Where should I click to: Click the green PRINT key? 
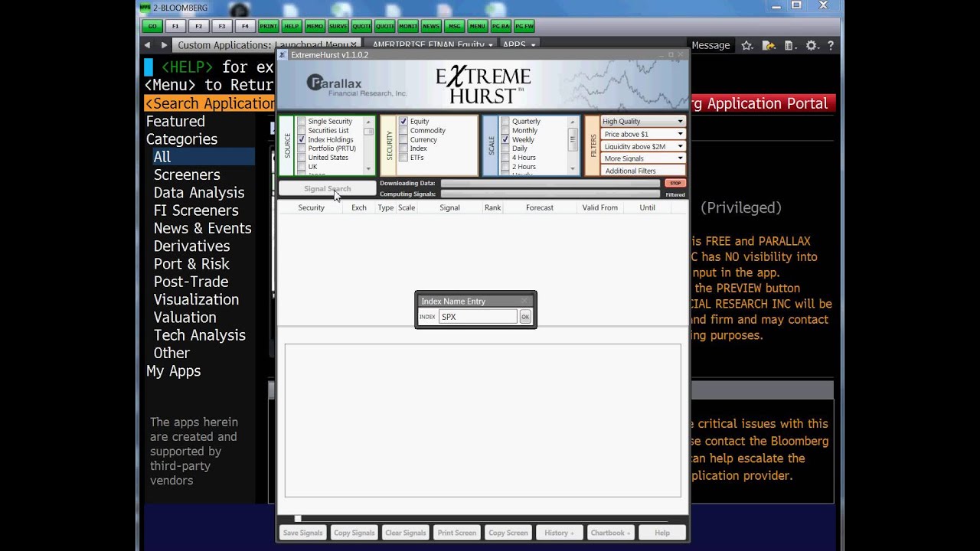268,26
